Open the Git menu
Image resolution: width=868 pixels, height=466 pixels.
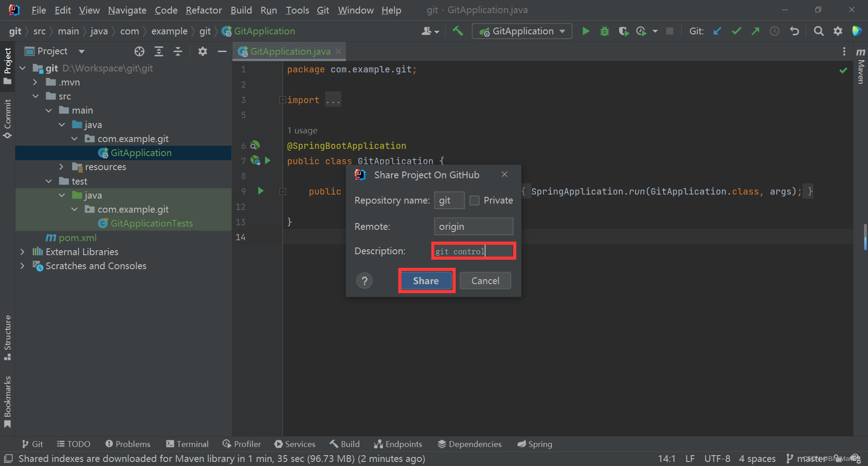(323, 10)
